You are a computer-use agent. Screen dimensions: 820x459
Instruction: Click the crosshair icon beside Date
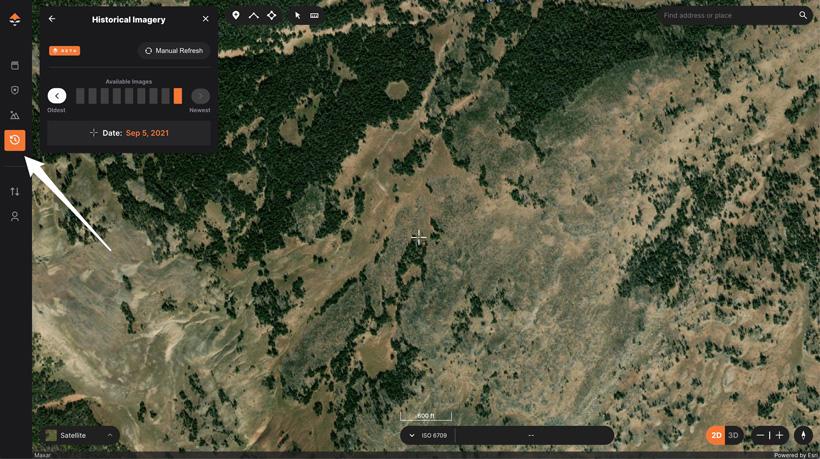(x=94, y=133)
